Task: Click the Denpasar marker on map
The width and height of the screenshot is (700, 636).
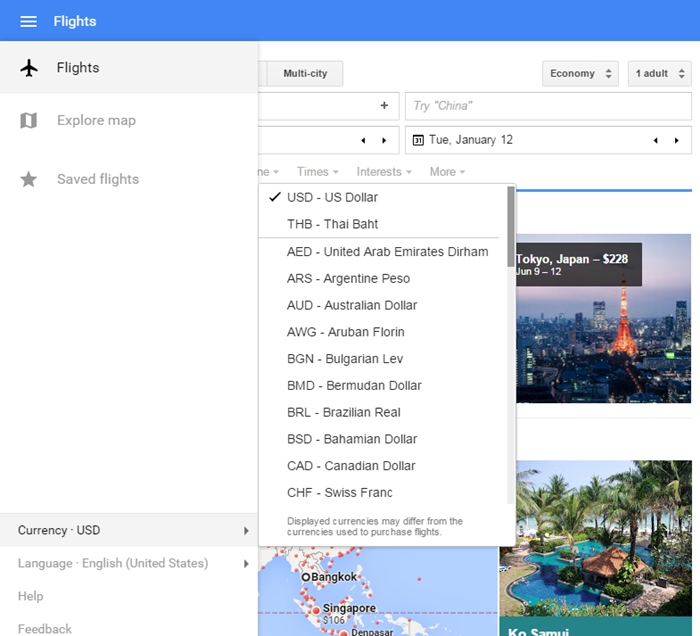Action: click(x=344, y=633)
